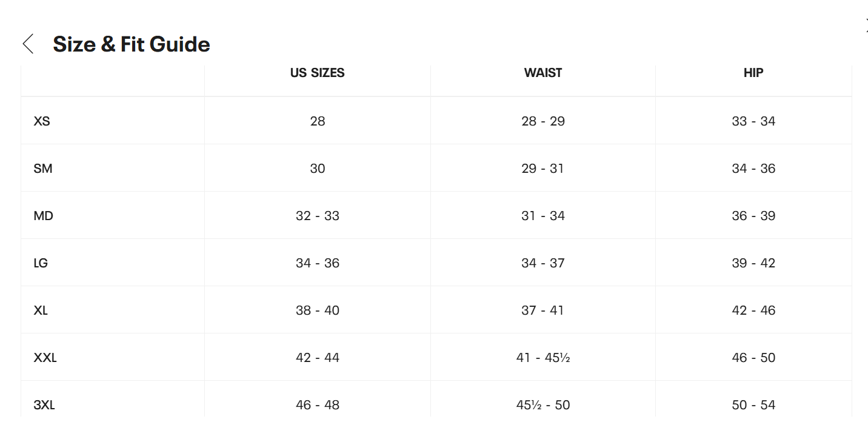
Task: Click the back arrow beside Size & Fit Guide
Action: tap(28, 44)
